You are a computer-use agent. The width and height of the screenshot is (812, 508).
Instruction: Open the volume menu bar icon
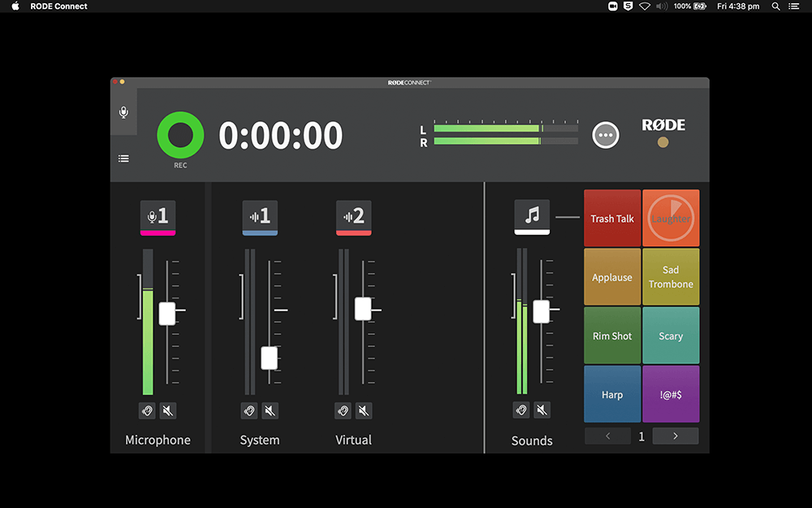pos(662,7)
